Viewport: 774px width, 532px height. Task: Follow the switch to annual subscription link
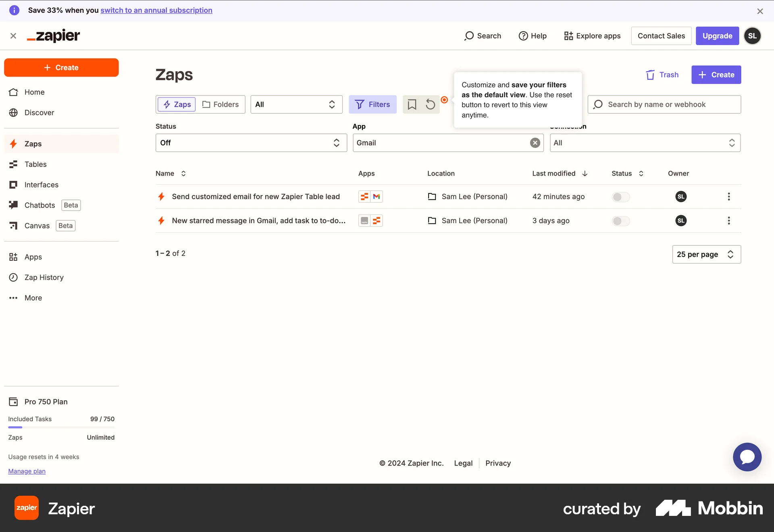click(156, 10)
